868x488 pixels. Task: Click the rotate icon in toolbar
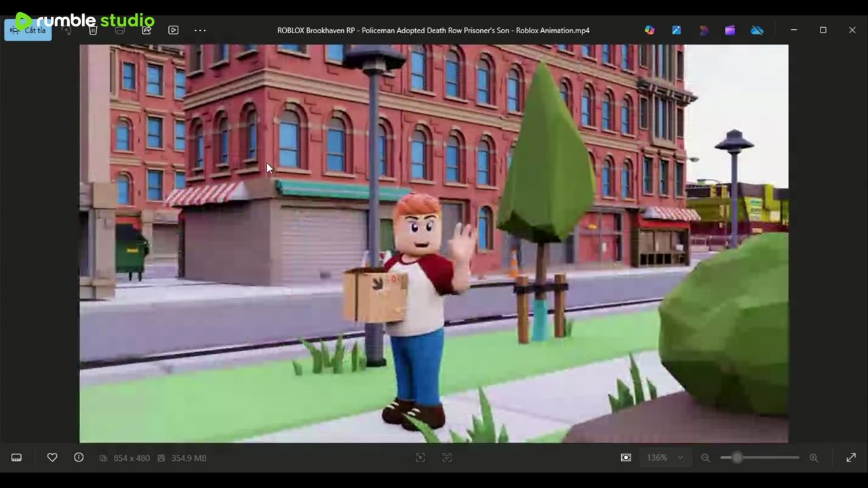click(66, 30)
